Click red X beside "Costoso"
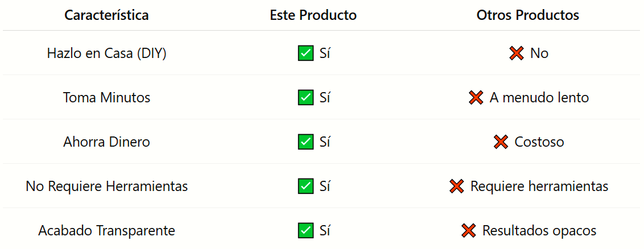This screenshot has width=644, height=249. [x=501, y=142]
